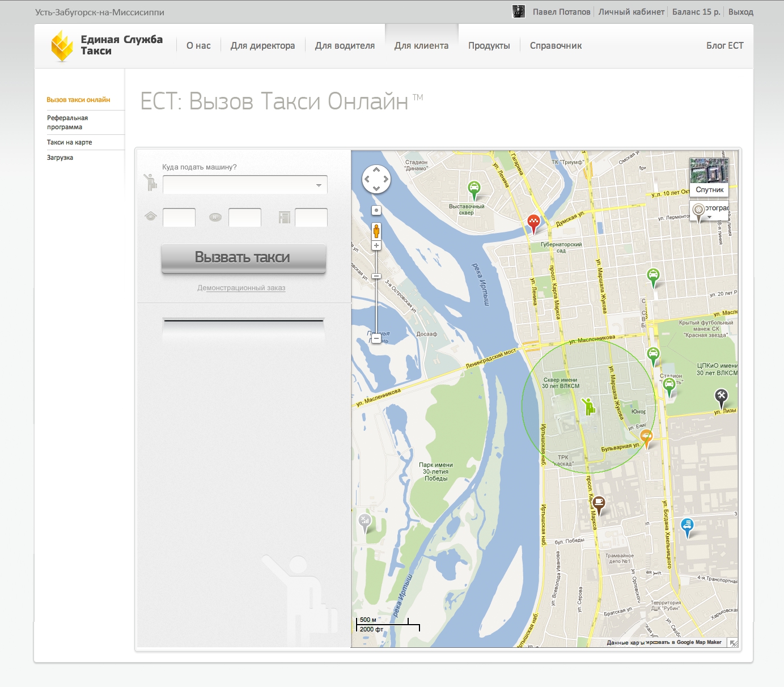Click the orange marker on Бульварная ул.
784x687 pixels.
(646, 439)
